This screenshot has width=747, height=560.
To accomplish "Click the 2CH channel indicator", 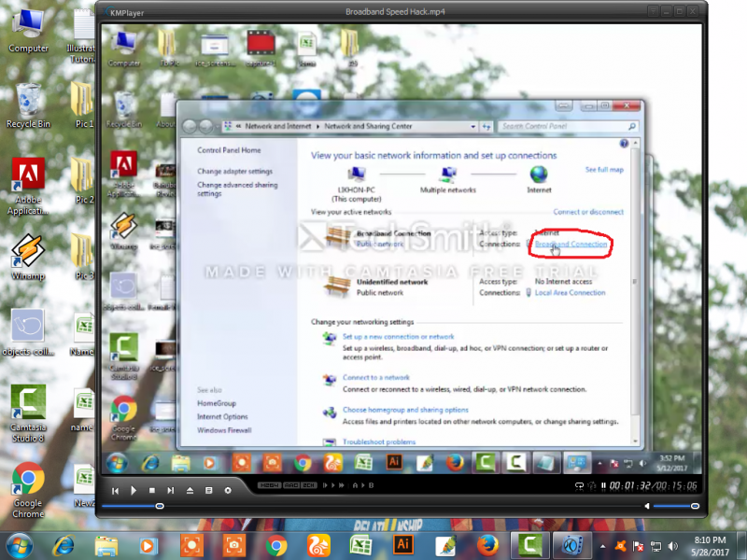I will tap(309, 485).
